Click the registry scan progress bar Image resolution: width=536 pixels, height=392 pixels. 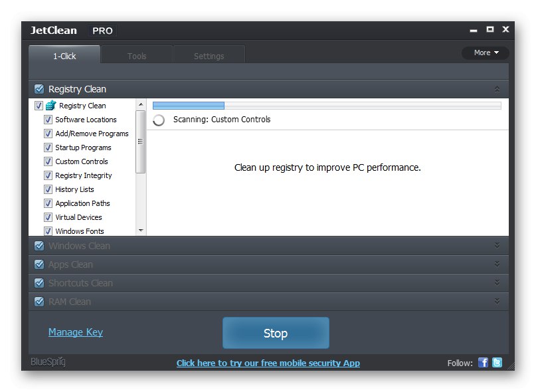(x=327, y=106)
